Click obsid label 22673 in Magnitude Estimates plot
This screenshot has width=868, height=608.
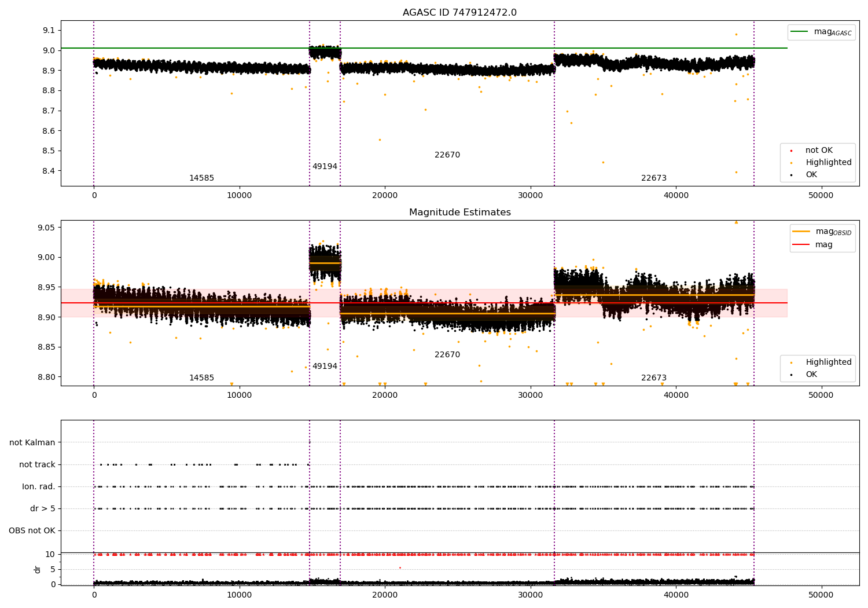click(654, 378)
